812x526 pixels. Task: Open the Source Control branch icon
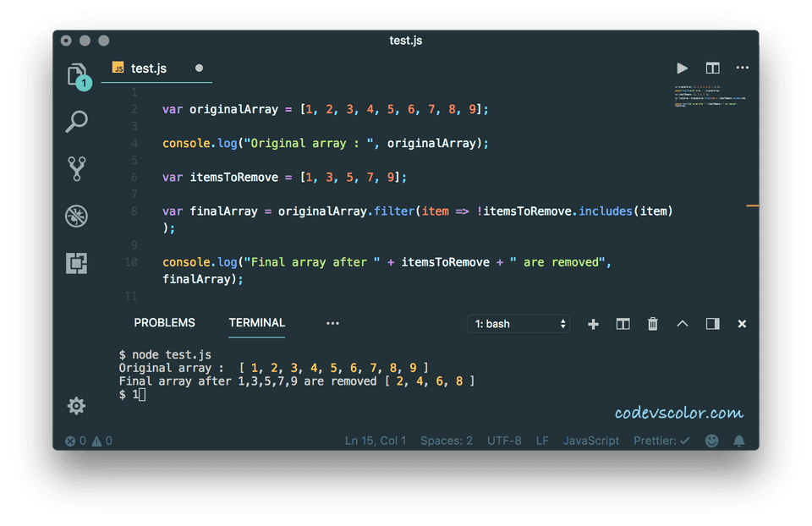click(77, 169)
